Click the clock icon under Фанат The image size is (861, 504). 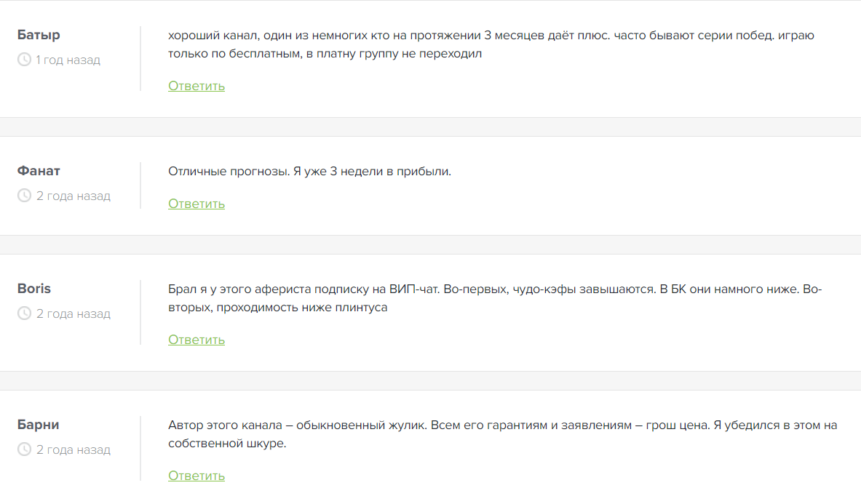24,196
